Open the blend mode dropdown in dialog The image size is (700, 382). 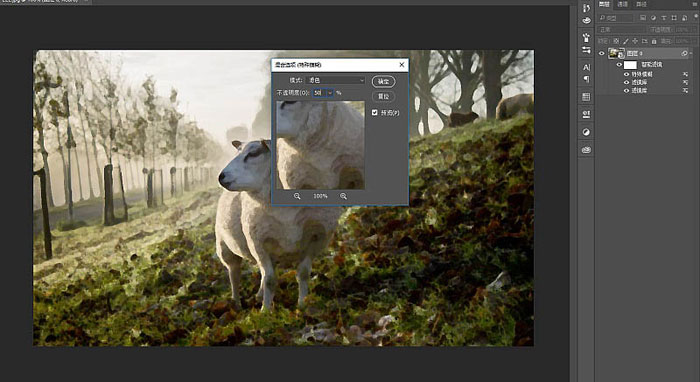(335, 80)
